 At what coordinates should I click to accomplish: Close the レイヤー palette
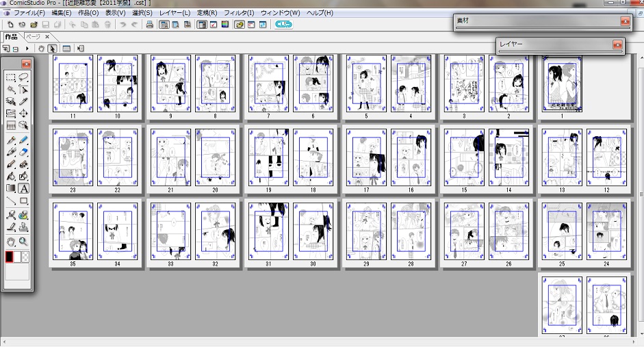coord(617,44)
